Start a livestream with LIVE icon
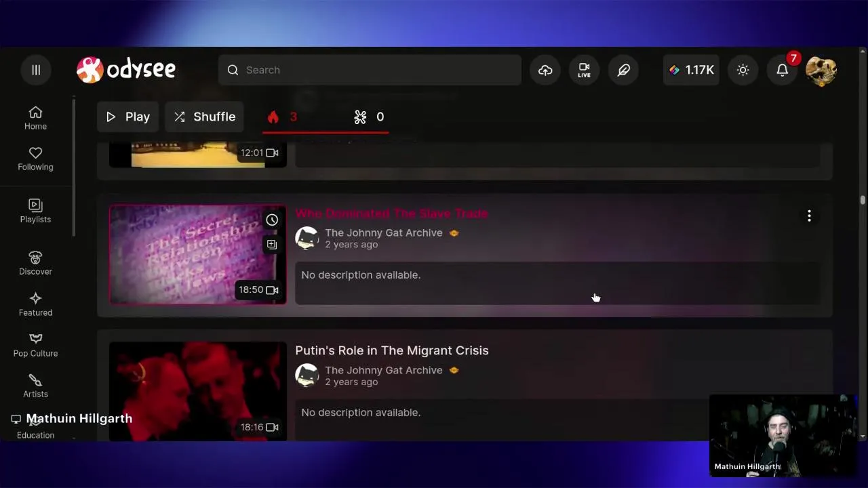Screen dimensions: 868x488 [x=584, y=70]
